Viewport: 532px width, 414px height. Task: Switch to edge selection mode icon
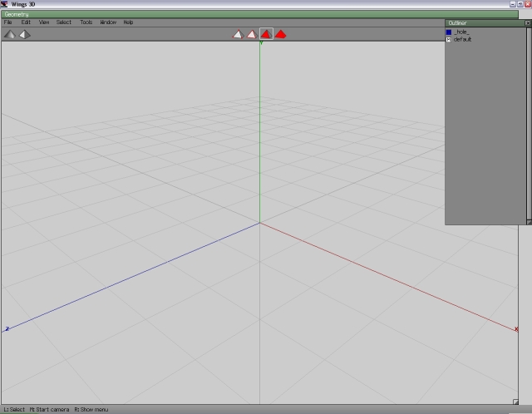[251, 34]
